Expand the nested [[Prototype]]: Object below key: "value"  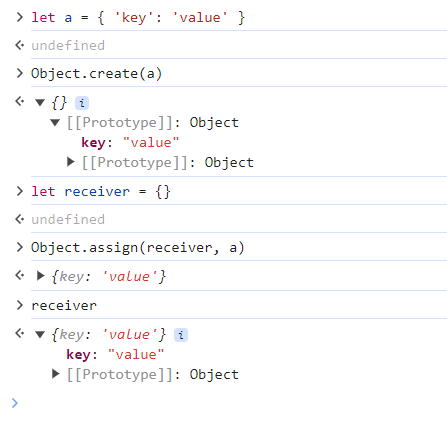pos(70,162)
